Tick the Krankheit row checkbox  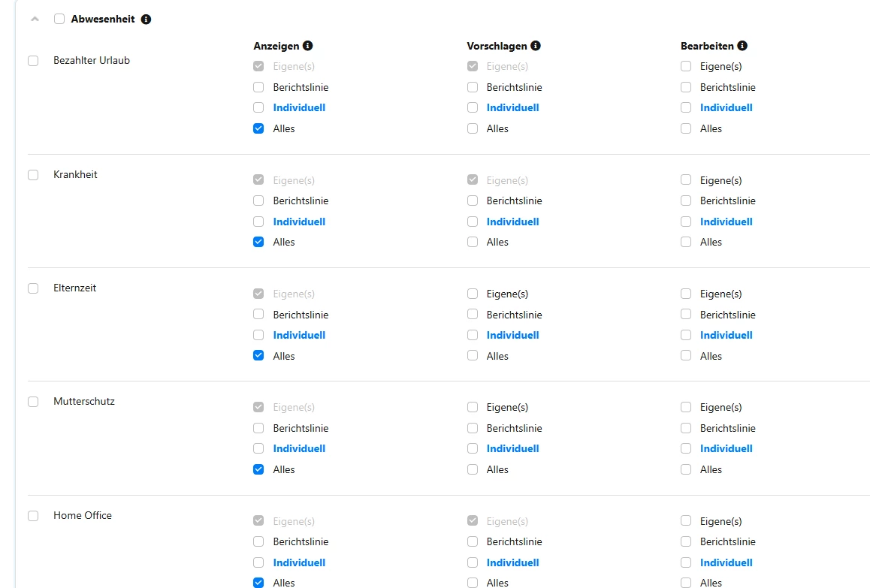33,175
